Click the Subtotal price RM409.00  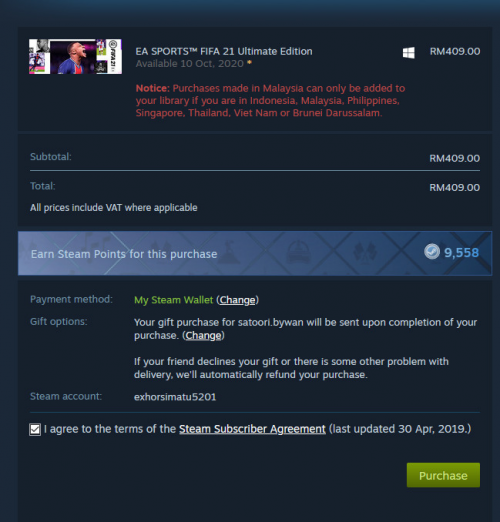pos(455,158)
